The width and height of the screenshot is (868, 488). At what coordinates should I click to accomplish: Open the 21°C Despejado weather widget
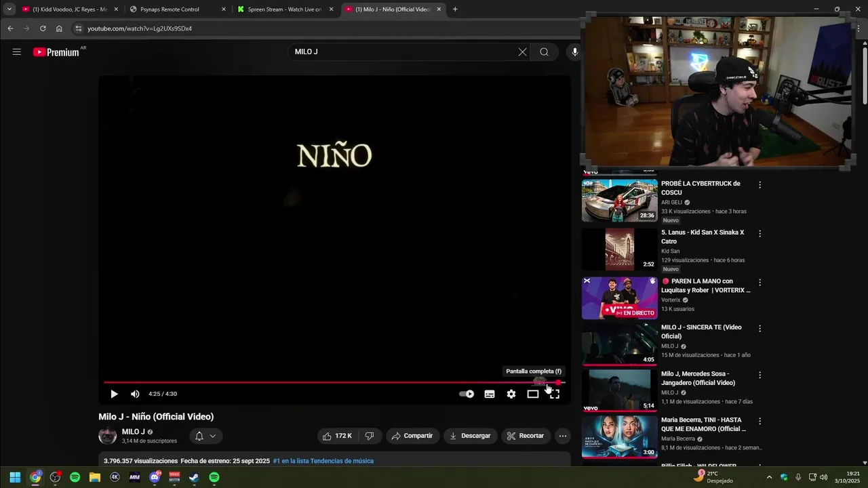pyautogui.click(x=714, y=477)
